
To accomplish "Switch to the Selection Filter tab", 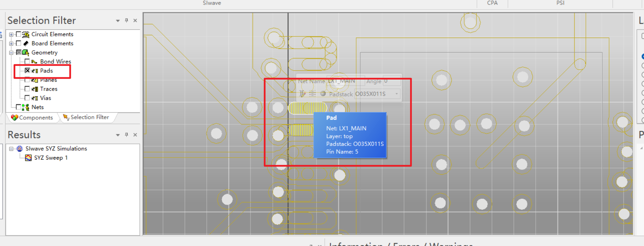I will (86, 117).
